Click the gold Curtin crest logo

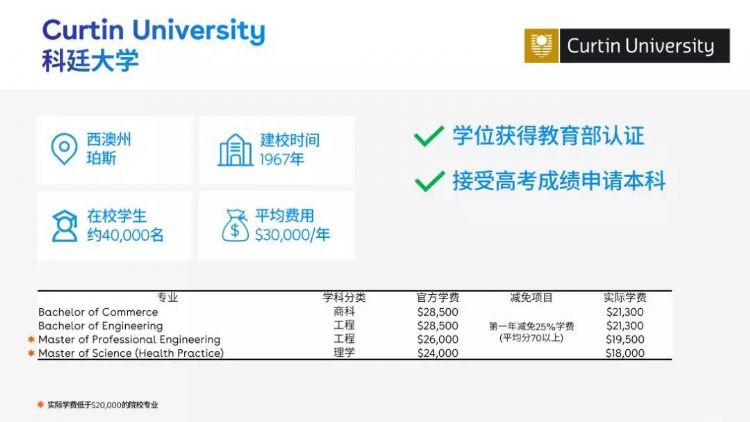(541, 46)
